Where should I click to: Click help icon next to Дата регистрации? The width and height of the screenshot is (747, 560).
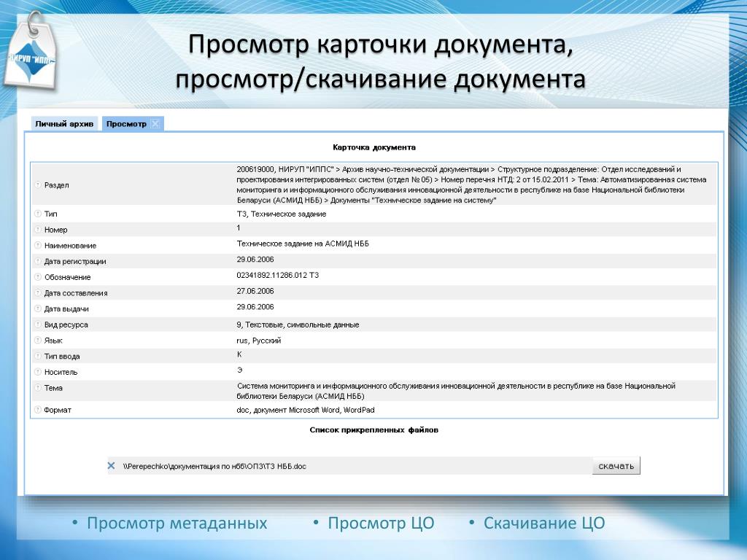point(38,261)
